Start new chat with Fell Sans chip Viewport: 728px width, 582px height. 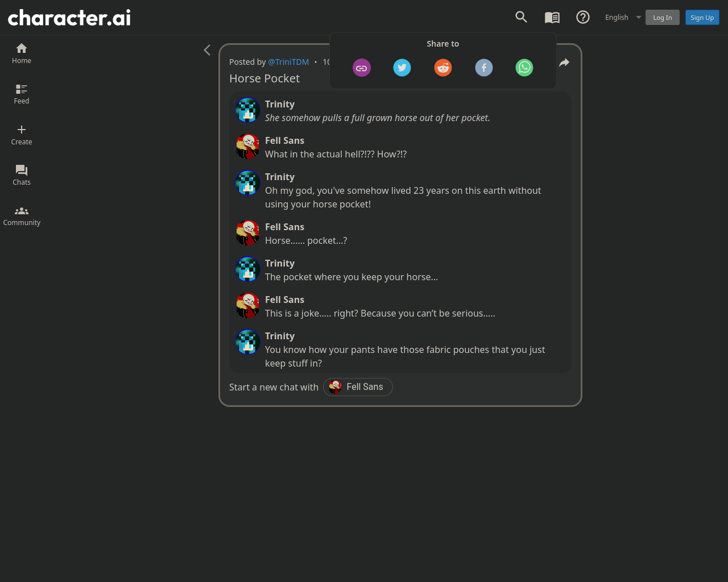tap(358, 387)
